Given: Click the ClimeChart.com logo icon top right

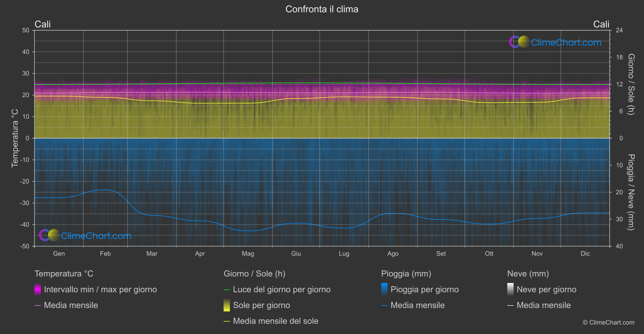Looking at the screenshot, I should coord(519,42).
